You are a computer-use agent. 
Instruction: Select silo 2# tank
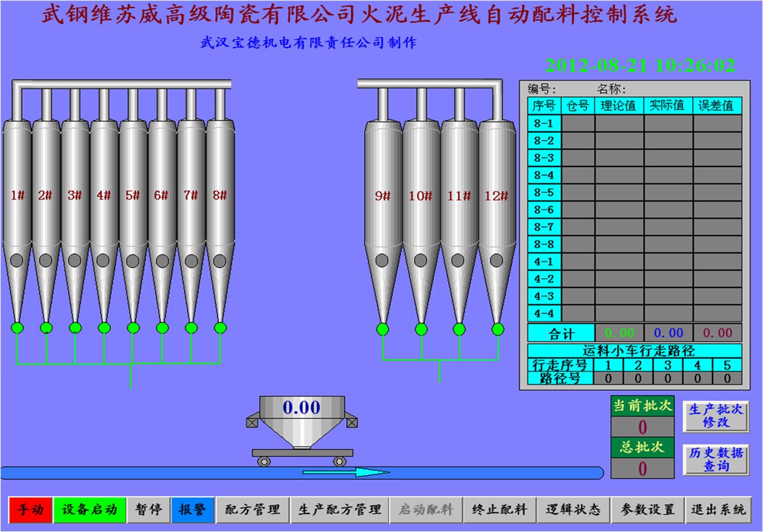46,221
